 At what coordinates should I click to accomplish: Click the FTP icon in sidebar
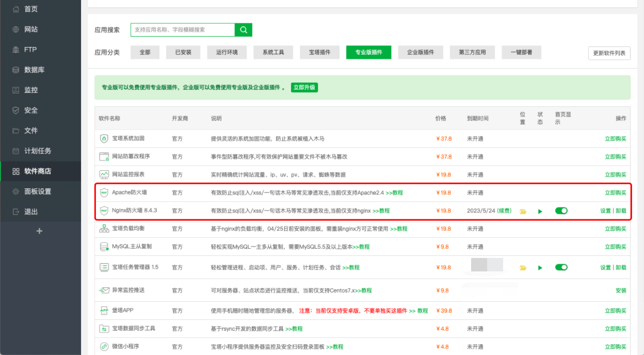pyautogui.click(x=15, y=50)
